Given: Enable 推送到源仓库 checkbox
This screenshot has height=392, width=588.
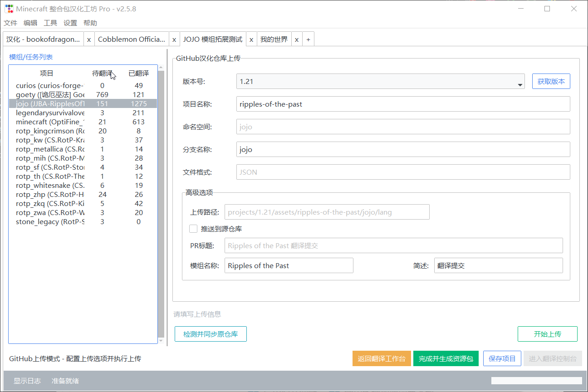Looking at the screenshot, I should 193,229.
